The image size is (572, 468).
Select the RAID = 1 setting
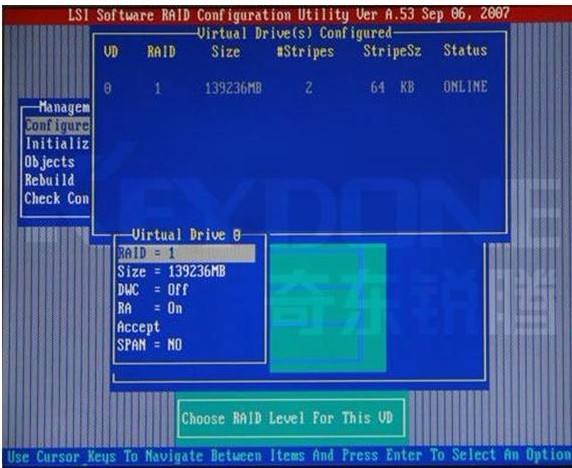[x=186, y=254]
